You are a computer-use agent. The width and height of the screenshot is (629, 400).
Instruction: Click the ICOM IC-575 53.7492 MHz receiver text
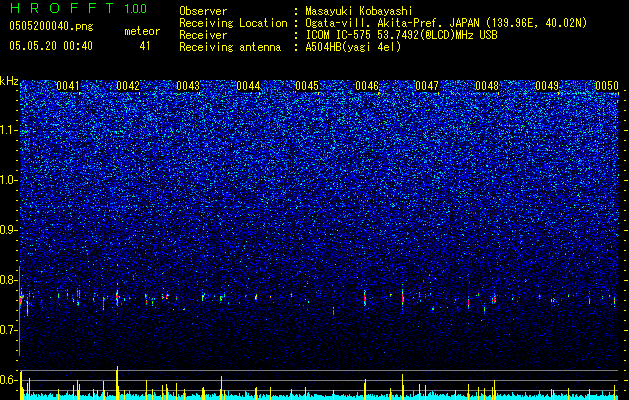coord(402,35)
